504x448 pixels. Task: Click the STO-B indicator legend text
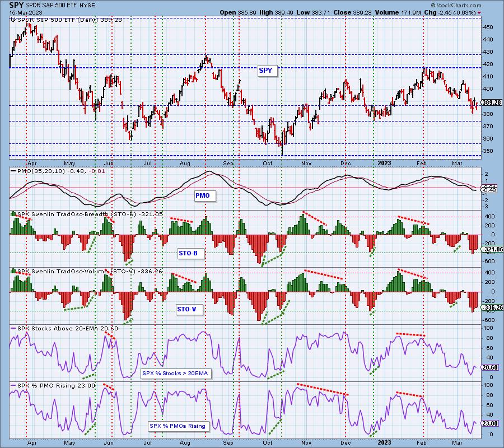pos(87,214)
